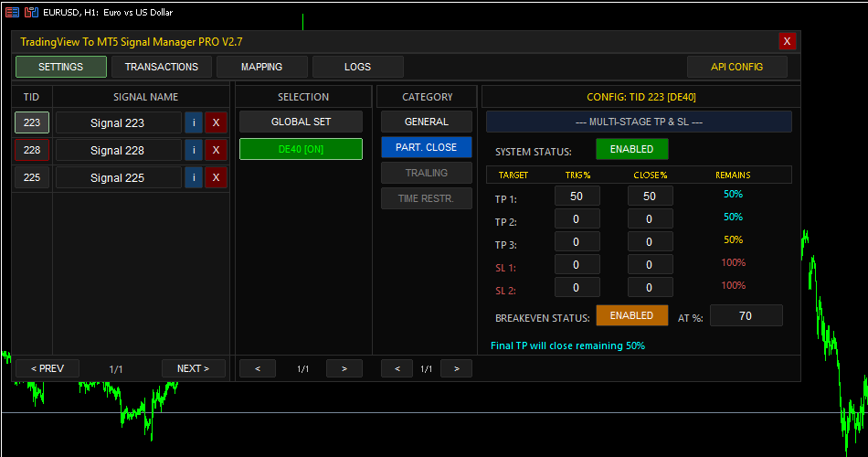Open API CONFIG
The height and width of the screenshot is (457, 868).
736,67
